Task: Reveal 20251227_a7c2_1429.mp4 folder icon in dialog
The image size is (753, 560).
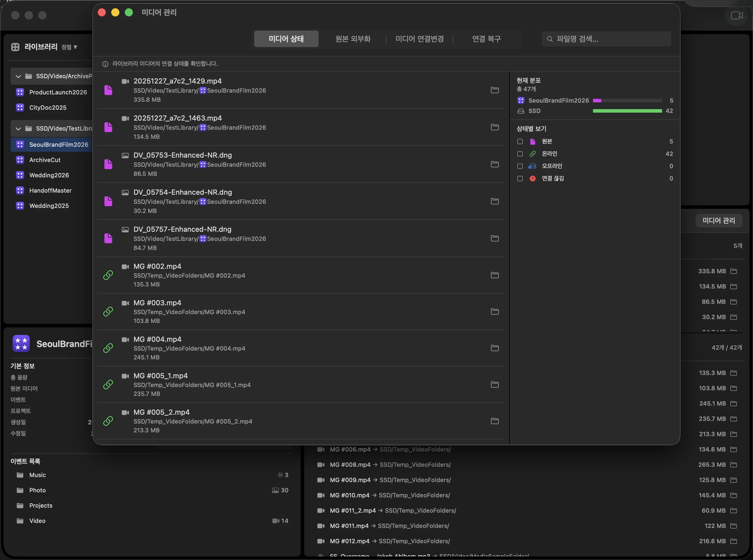Action: [x=495, y=90]
